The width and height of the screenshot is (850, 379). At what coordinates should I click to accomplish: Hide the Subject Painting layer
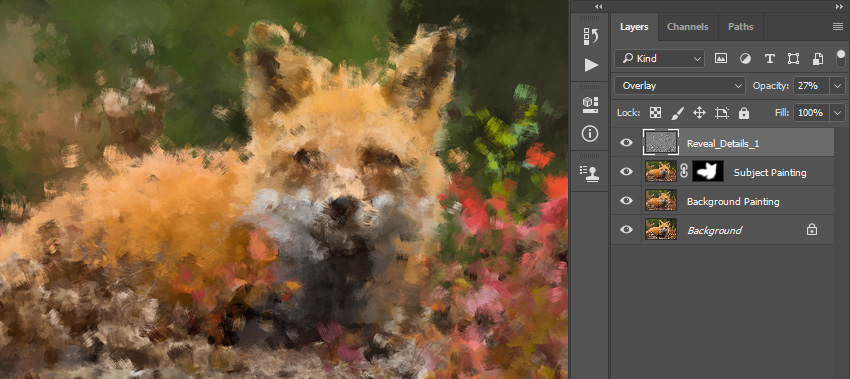tap(626, 172)
